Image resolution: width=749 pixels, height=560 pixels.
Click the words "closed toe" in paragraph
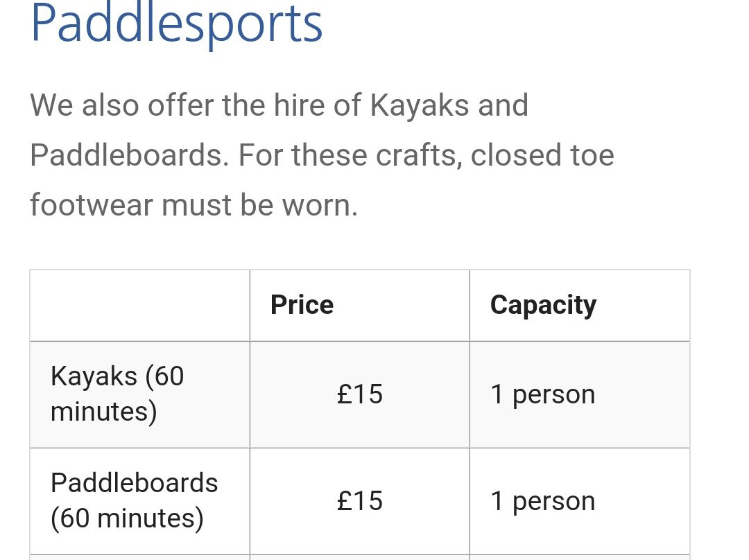pos(542,155)
